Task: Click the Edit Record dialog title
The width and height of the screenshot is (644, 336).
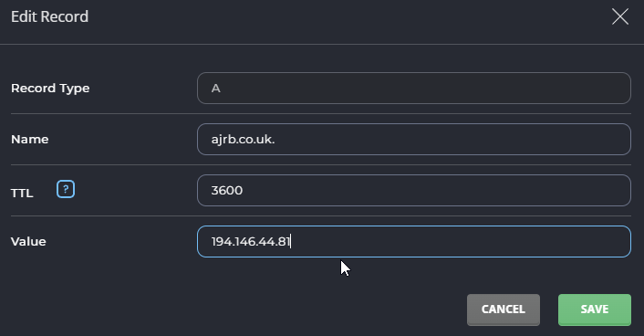Action: pos(49,16)
